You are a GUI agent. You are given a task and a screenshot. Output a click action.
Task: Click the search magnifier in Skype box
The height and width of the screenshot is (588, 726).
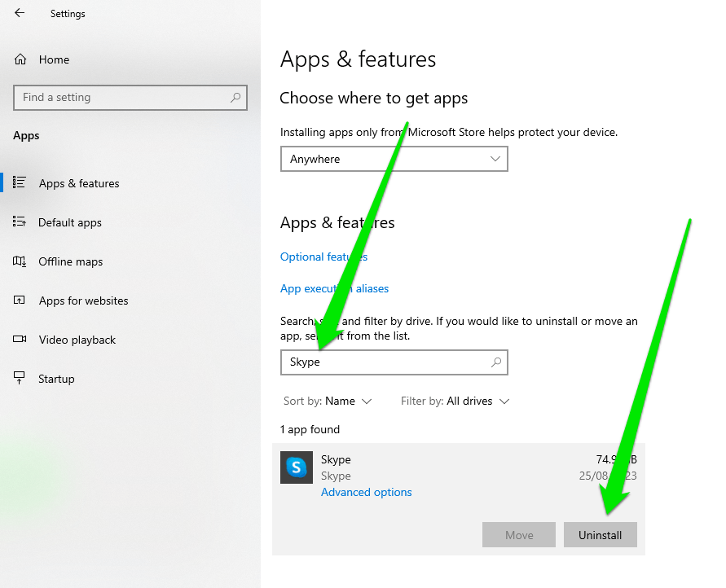[496, 362]
